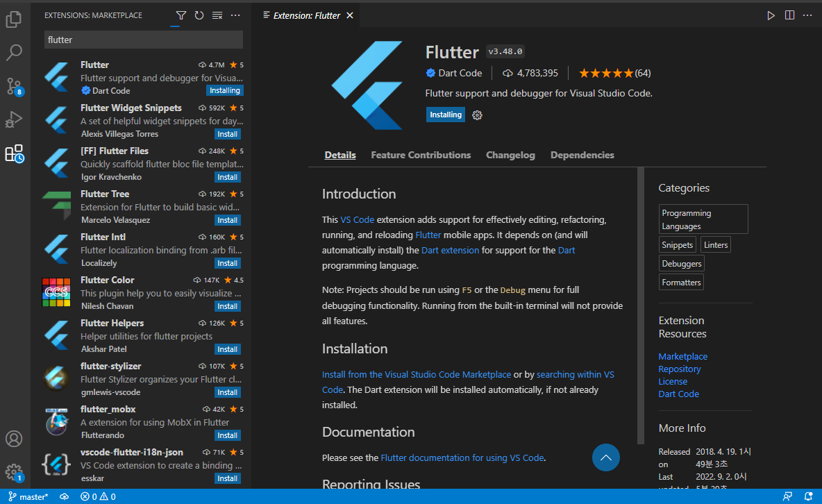Screen dimensions: 822x504
Task: Click the synchronize changes cloud icon
Action: point(65,496)
